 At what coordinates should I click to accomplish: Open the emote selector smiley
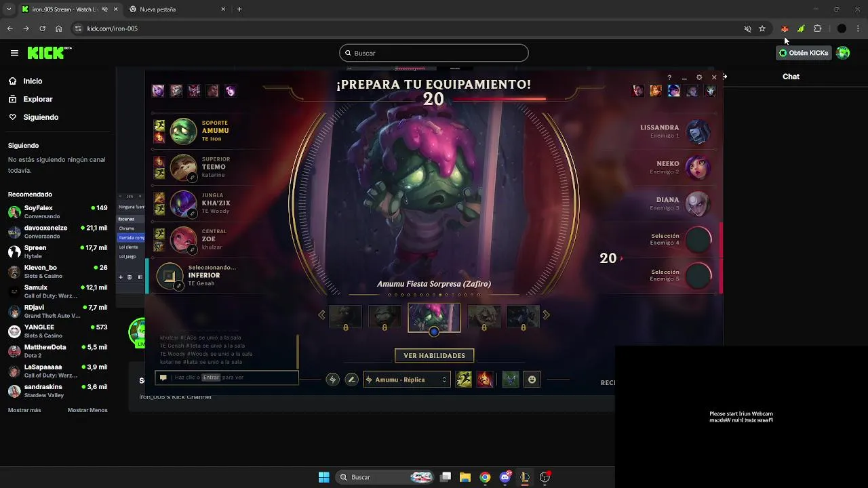(x=532, y=380)
